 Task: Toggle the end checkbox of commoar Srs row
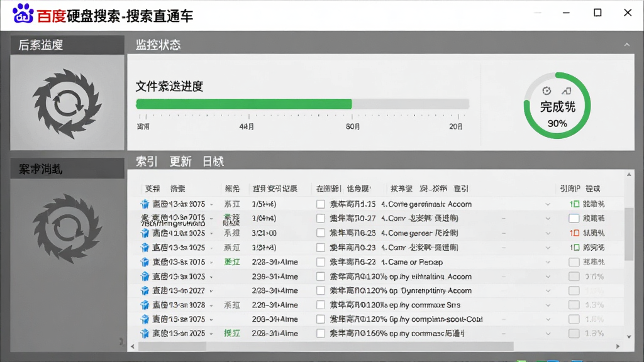tap(574, 305)
